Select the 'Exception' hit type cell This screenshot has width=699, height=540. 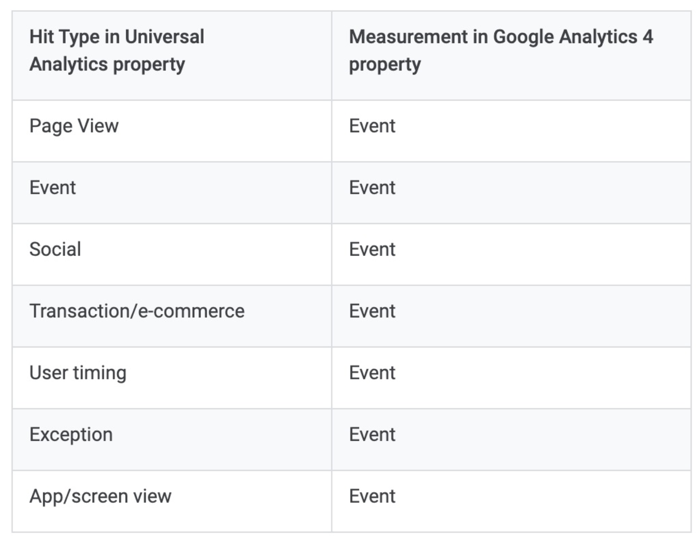click(71, 435)
